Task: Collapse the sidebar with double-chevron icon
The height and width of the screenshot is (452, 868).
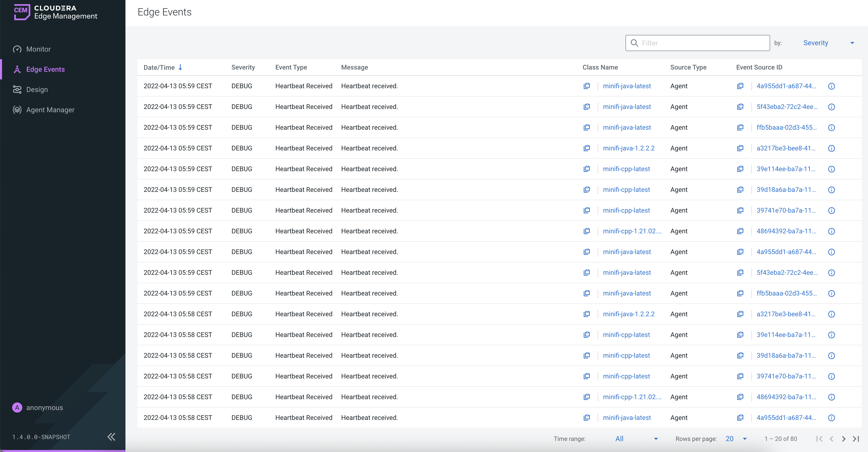Action: point(111,437)
